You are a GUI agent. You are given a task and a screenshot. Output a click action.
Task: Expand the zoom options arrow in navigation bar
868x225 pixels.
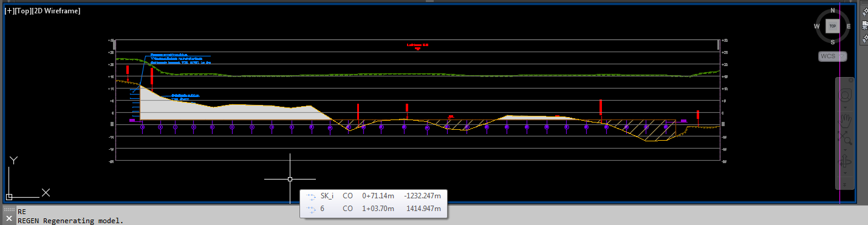[845, 149]
